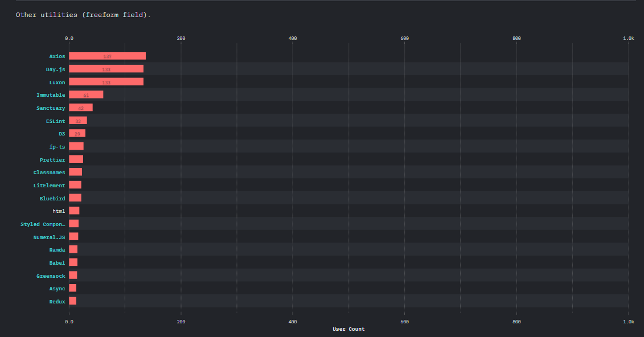The width and height of the screenshot is (644, 337).
Task: Click the Async label
Action: [57, 289]
